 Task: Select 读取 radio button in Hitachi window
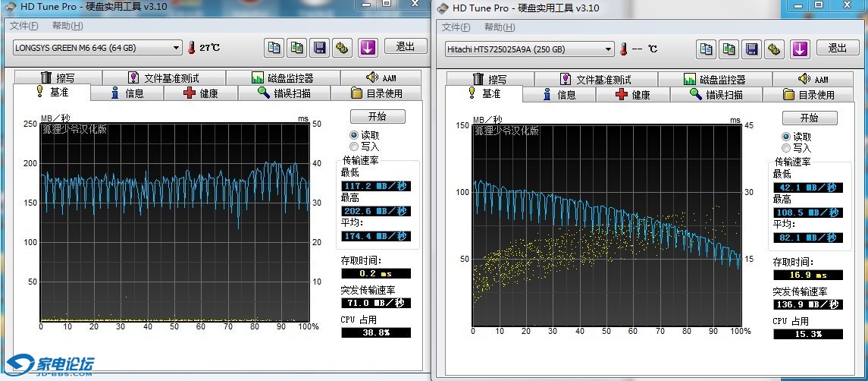(786, 137)
